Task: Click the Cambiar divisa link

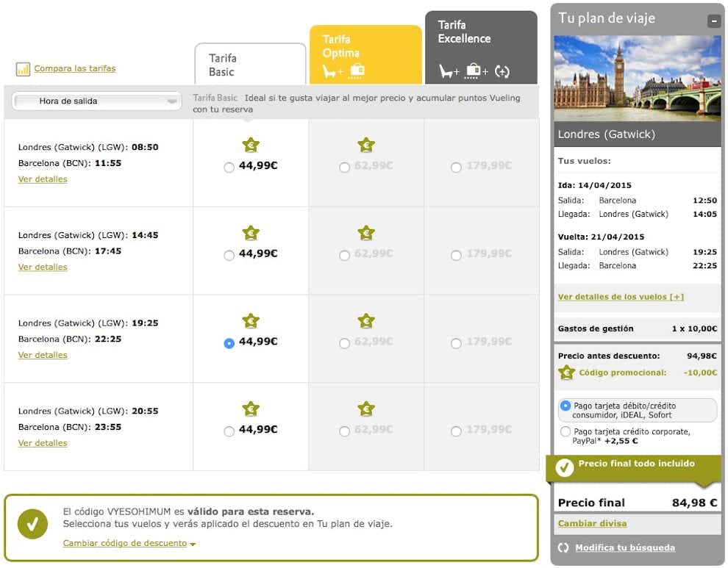Action: [593, 523]
